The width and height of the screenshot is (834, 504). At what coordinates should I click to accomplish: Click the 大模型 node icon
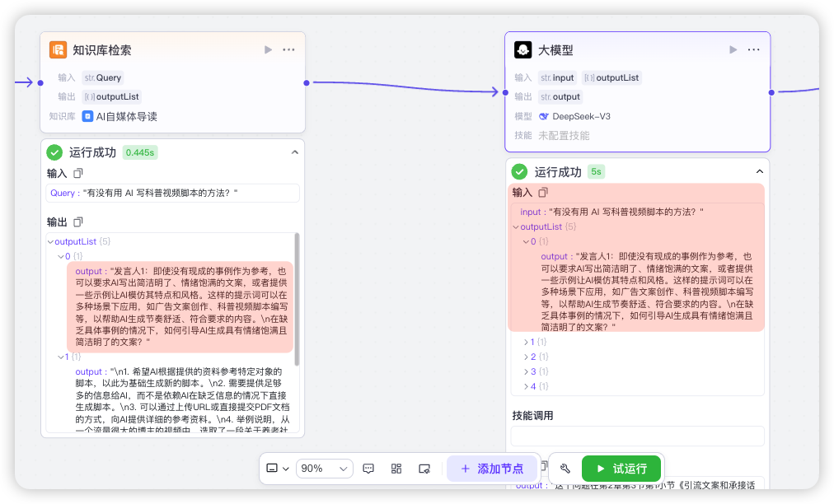[x=522, y=49]
